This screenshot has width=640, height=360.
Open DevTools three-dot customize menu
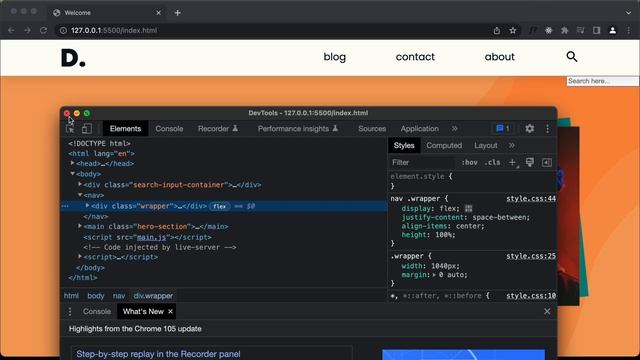[547, 129]
